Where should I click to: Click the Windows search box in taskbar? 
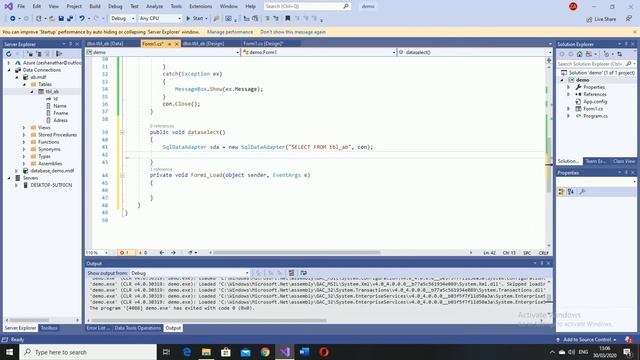88,352
